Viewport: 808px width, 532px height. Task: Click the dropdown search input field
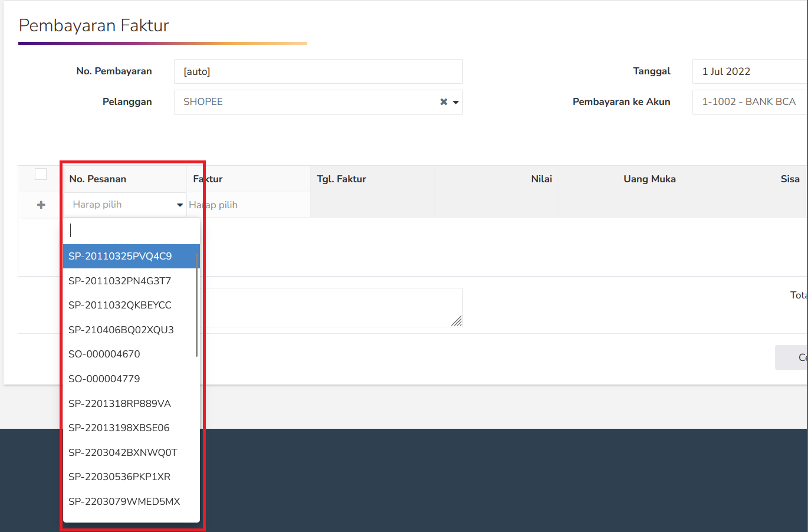[132, 230]
